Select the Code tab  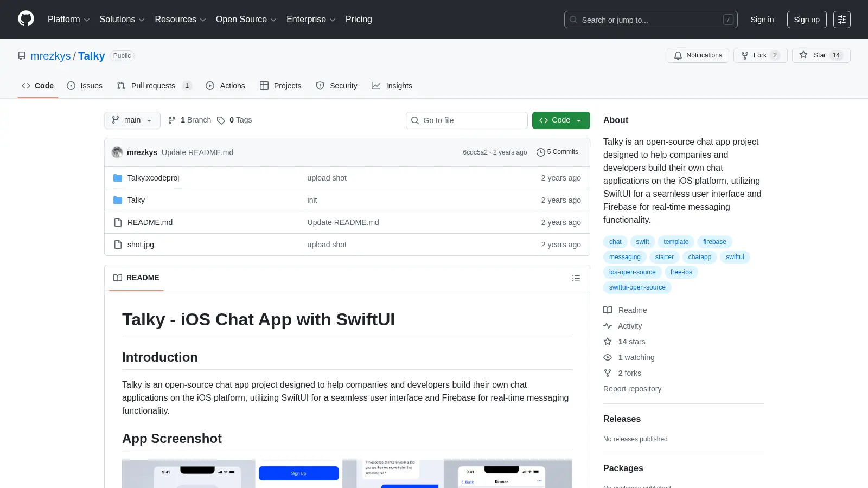click(x=38, y=86)
